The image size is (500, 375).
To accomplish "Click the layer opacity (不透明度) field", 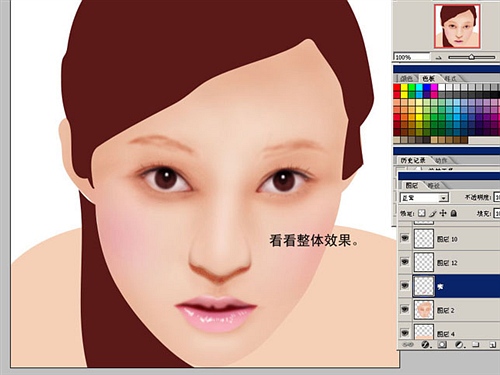I will tap(497, 197).
